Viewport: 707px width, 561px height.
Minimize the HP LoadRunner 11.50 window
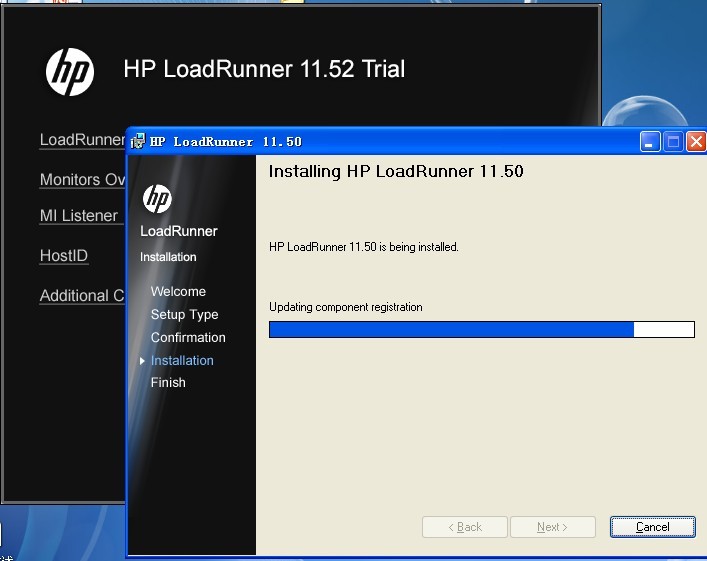(x=650, y=142)
